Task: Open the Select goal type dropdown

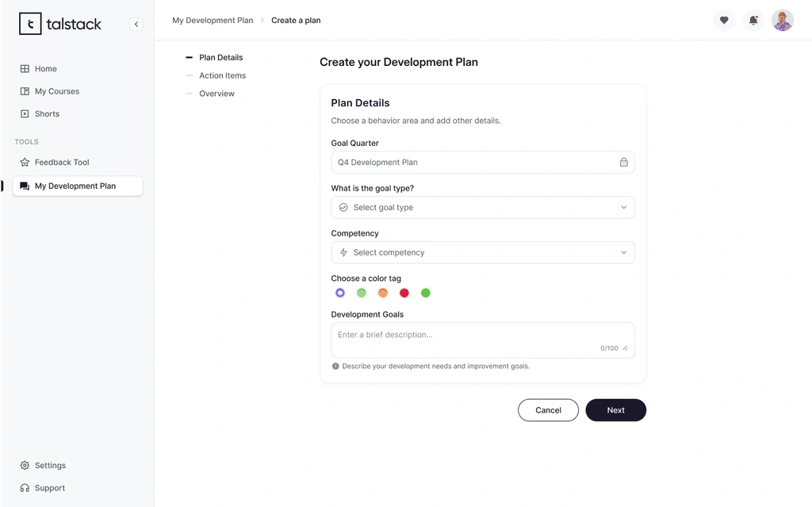Action: [482, 208]
